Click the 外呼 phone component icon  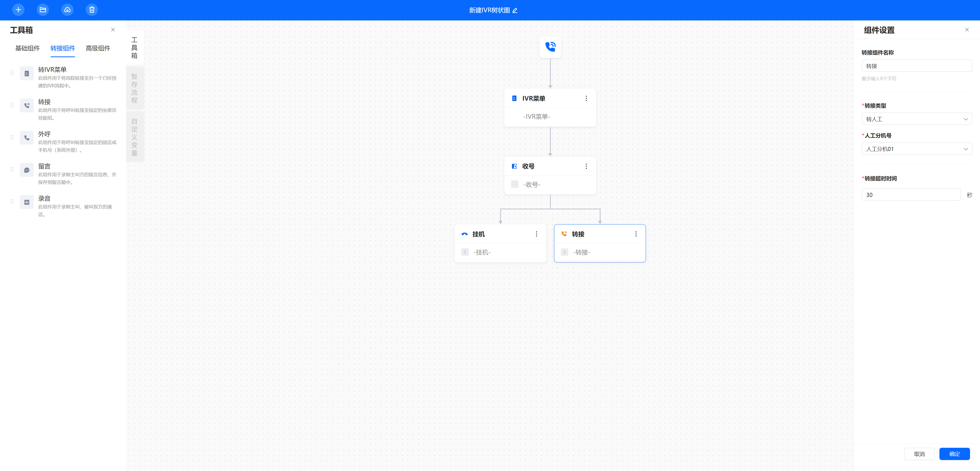tap(27, 138)
